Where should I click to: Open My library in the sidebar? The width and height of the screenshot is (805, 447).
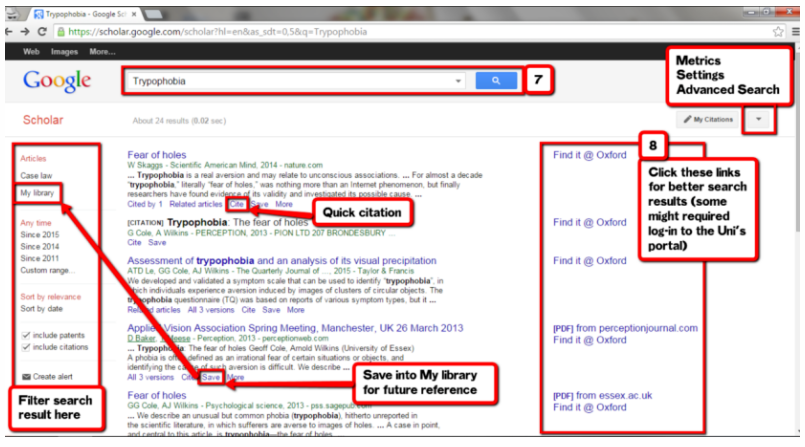coord(37,193)
